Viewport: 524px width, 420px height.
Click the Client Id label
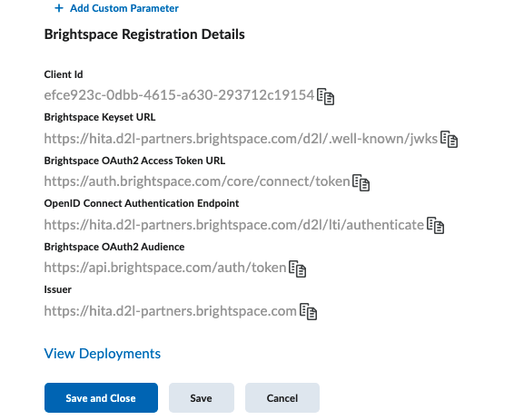pos(64,74)
